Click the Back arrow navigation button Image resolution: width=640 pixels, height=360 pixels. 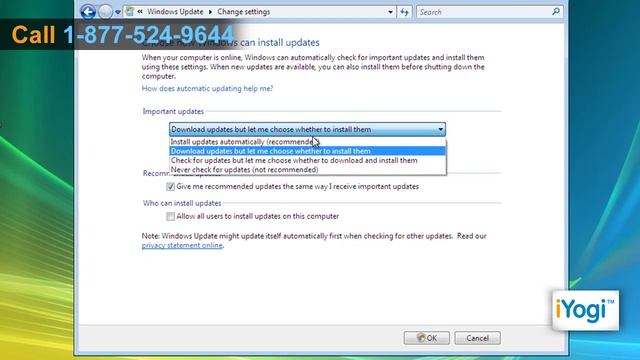click(88, 12)
